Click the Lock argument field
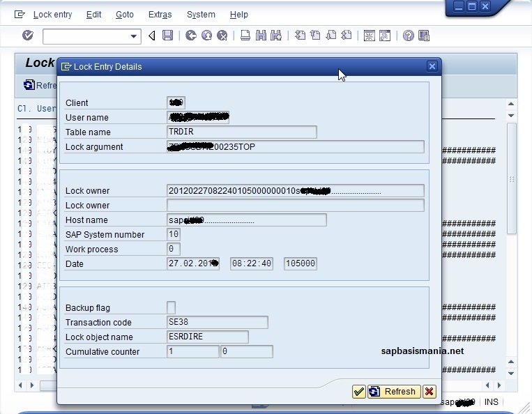Screen dimensions: 532x414 (x=295, y=146)
